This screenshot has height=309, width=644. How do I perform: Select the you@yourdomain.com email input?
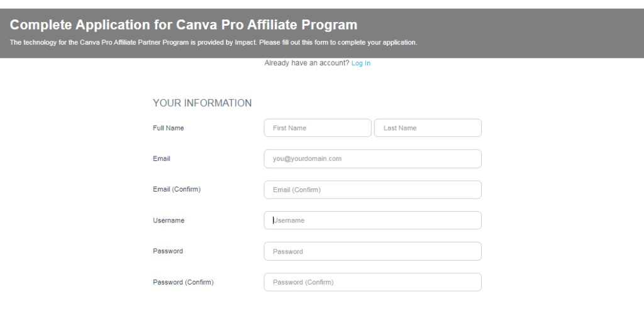(372, 159)
